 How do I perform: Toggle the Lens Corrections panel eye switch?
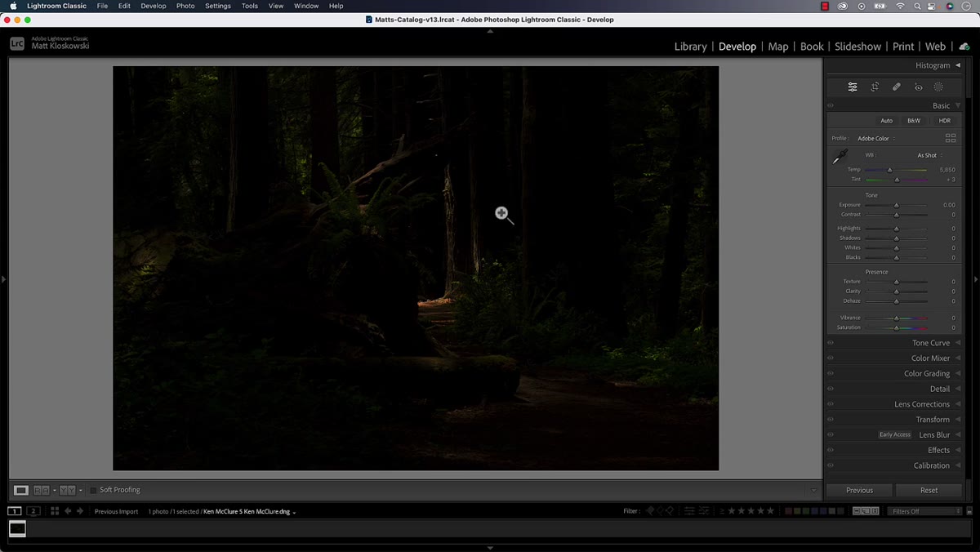coord(831,404)
